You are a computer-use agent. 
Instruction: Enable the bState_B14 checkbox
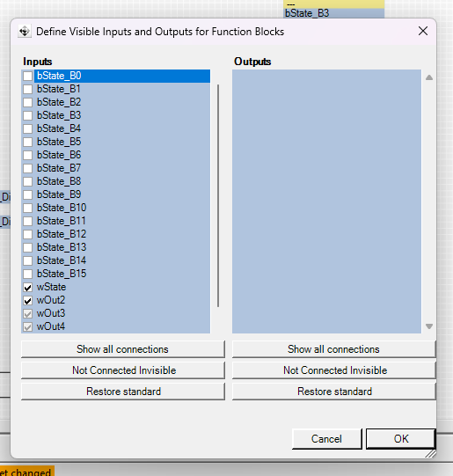click(x=27, y=260)
